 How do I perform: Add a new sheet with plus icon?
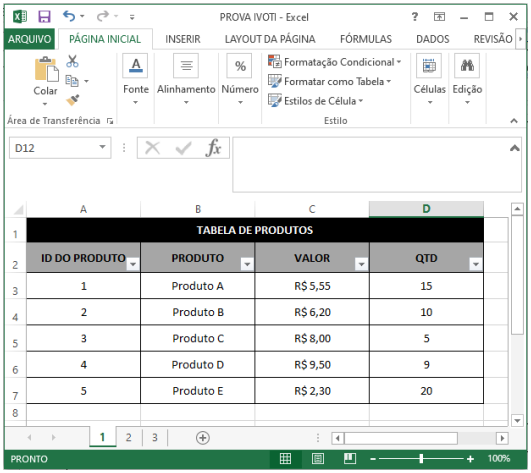(x=203, y=438)
